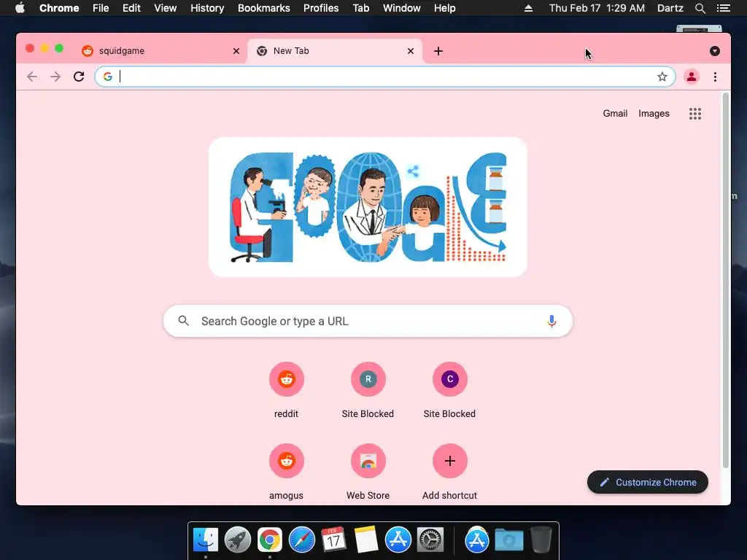747x560 pixels.
Task: Open System Preferences from the dock
Action: 430,540
